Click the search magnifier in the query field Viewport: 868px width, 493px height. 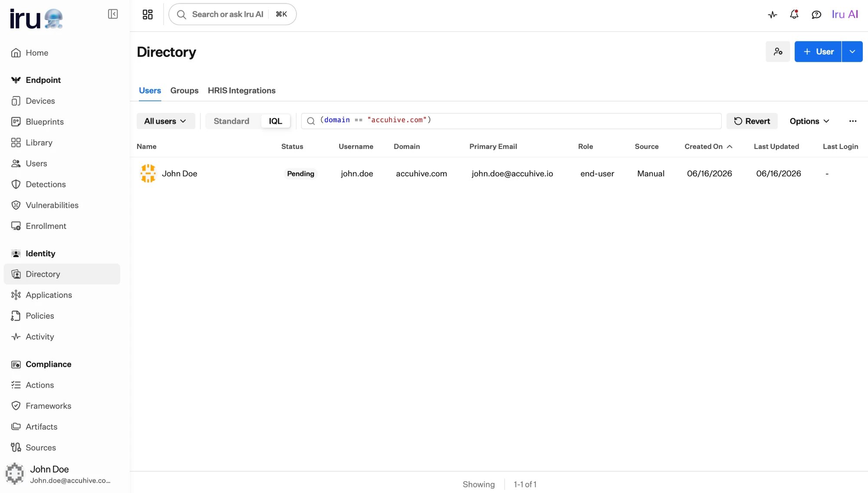tap(311, 121)
